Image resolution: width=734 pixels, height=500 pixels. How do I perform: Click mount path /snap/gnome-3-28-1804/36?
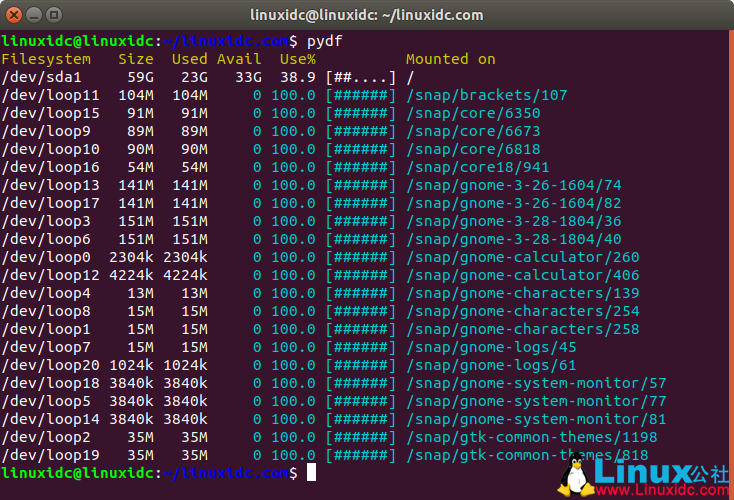coord(514,221)
